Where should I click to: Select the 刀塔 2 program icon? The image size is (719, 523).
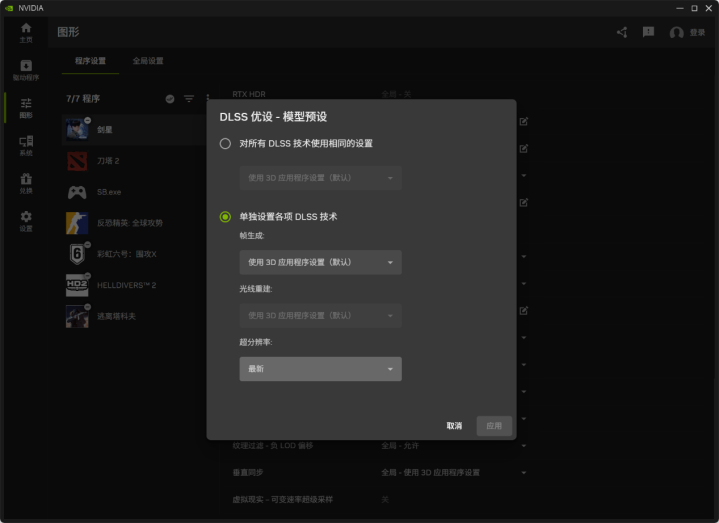pyautogui.click(x=77, y=161)
